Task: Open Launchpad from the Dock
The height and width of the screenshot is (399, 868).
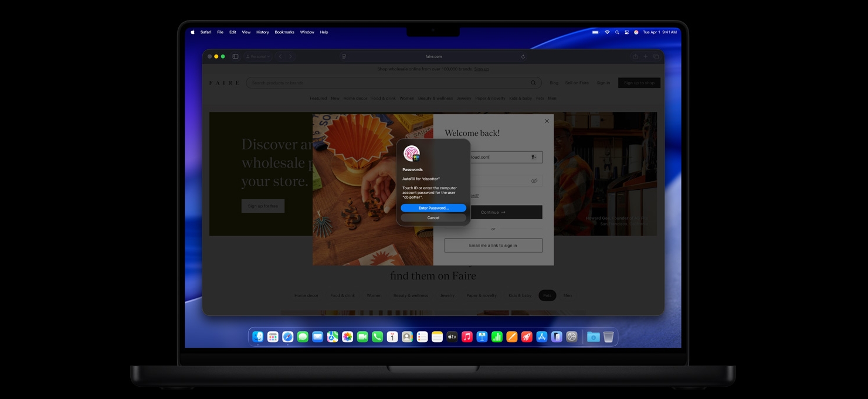Action: 273,337
